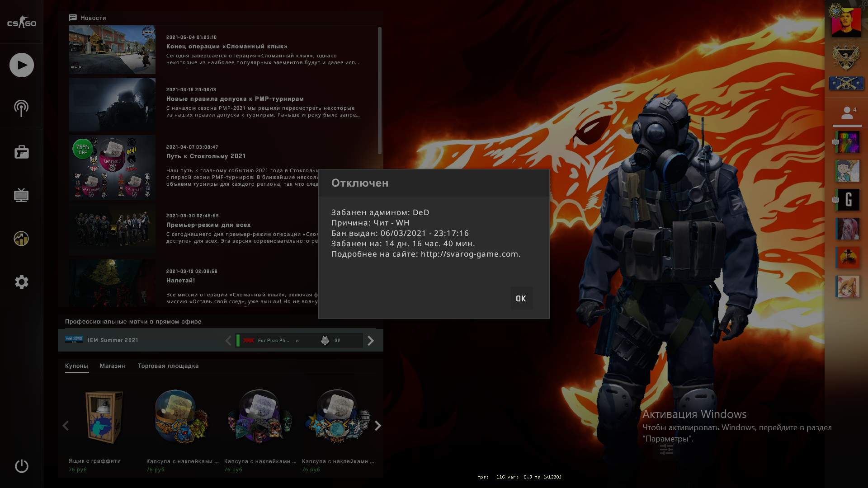Open the settings gear icon
The height and width of the screenshot is (488, 868).
point(21,282)
